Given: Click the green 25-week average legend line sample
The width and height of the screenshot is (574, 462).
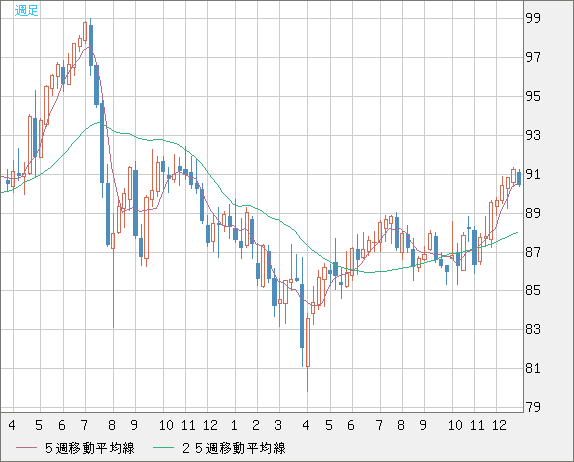Looking at the screenshot, I should coord(163,448).
